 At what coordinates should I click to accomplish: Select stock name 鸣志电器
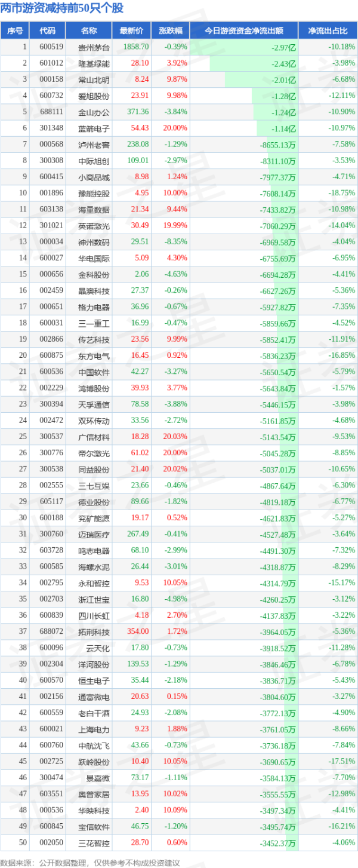(x=94, y=550)
